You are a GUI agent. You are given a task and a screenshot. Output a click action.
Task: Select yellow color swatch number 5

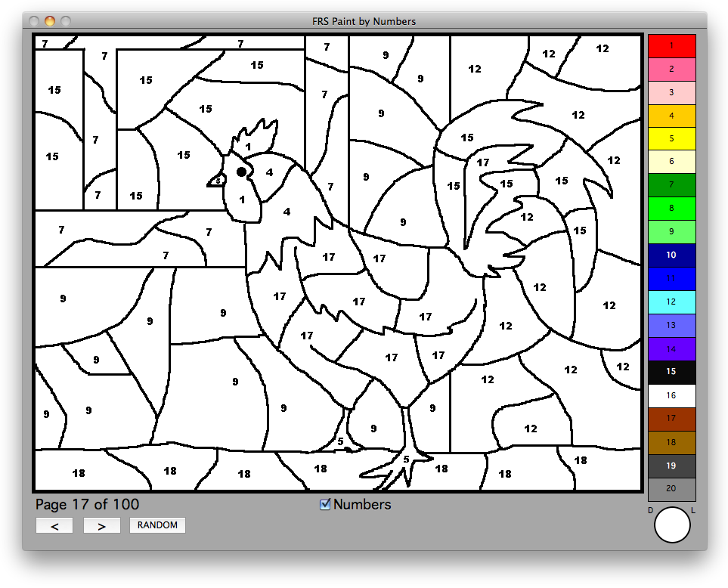[x=671, y=139]
